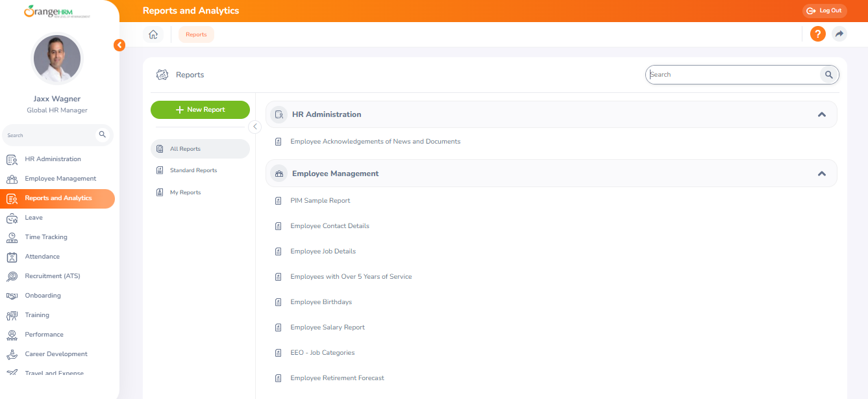Click the All Reports filter icon

160,149
